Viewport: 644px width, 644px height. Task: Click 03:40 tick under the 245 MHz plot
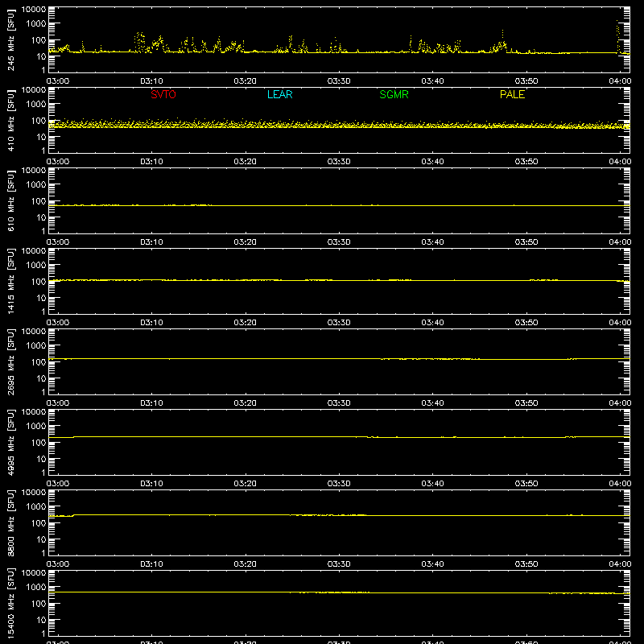point(432,81)
